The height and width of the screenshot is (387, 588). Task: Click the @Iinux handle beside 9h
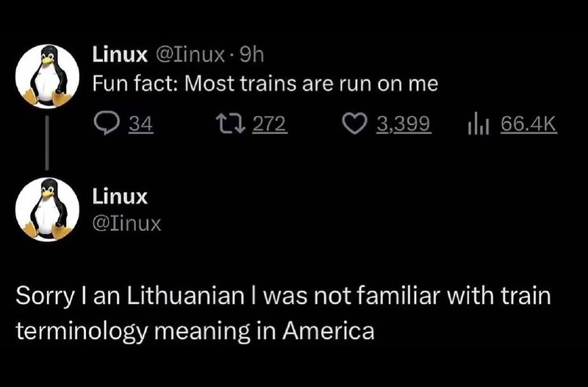pos(190,56)
